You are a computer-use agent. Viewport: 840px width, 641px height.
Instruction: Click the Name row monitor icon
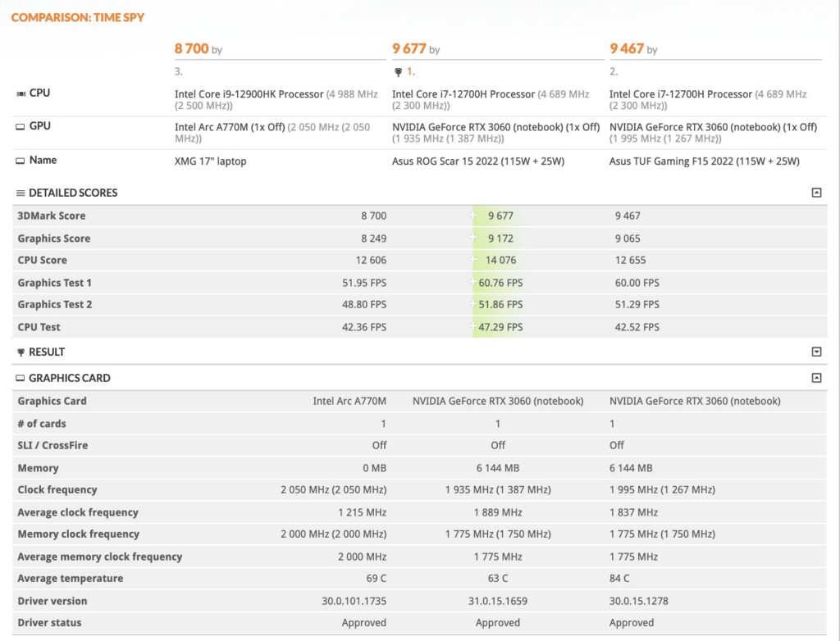click(x=21, y=161)
